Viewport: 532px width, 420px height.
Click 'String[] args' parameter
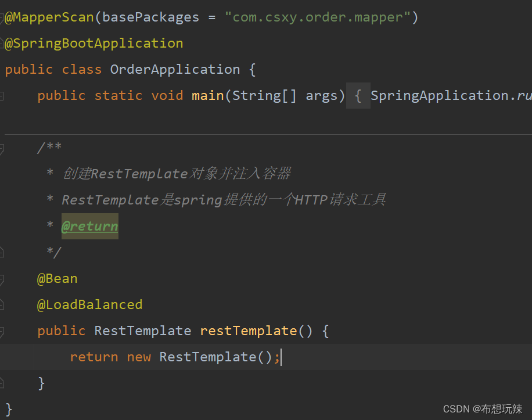tap(285, 96)
